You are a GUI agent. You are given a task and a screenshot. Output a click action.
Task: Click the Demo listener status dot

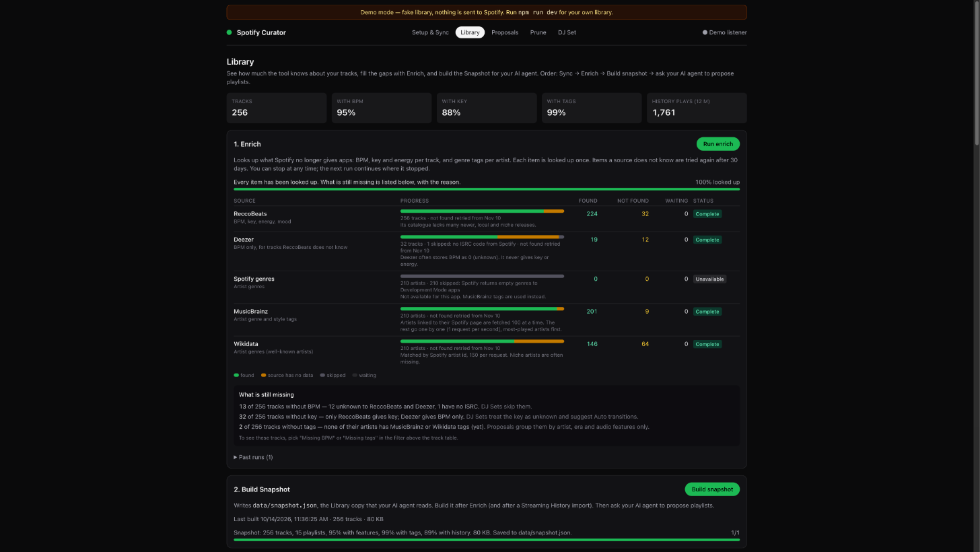[705, 32]
